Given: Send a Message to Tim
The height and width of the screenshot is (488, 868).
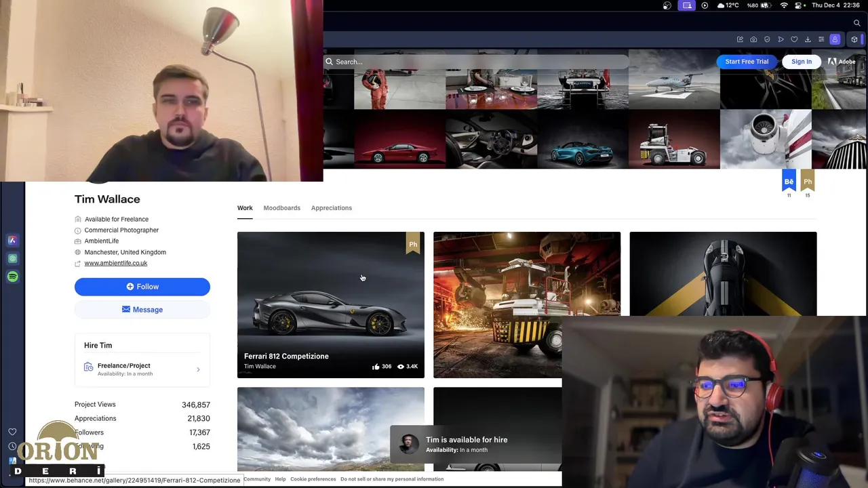Looking at the screenshot, I should tap(142, 310).
